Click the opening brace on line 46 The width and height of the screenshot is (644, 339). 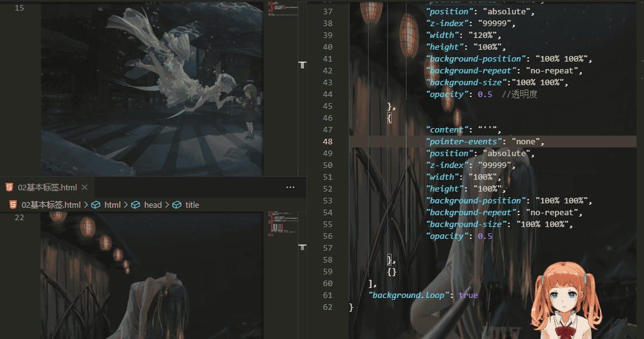[389, 118]
